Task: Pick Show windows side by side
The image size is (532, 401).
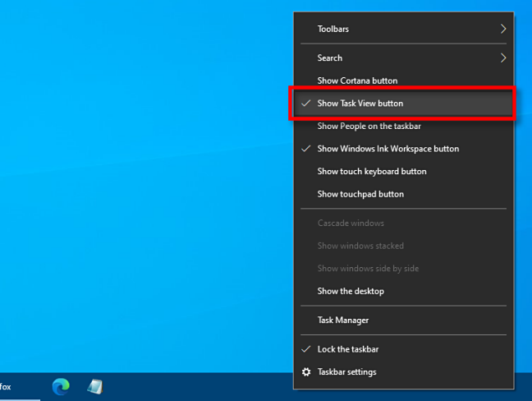Action: [369, 269]
